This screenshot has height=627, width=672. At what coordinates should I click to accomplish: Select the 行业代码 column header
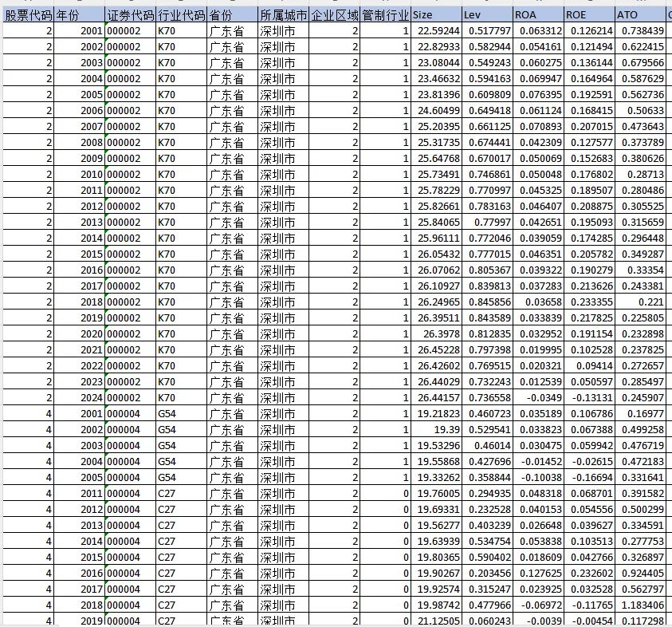[x=181, y=15]
